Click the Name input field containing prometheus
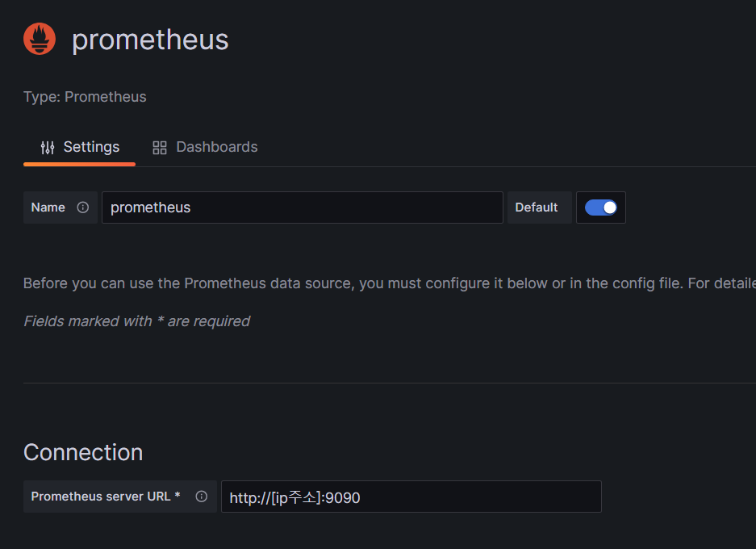The image size is (756, 549). pyautogui.click(x=303, y=207)
